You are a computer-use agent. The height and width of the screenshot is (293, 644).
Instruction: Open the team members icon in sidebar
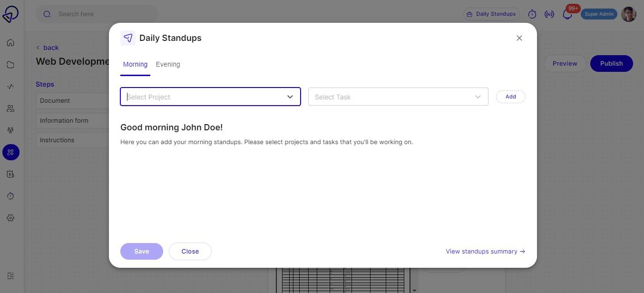(10, 108)
